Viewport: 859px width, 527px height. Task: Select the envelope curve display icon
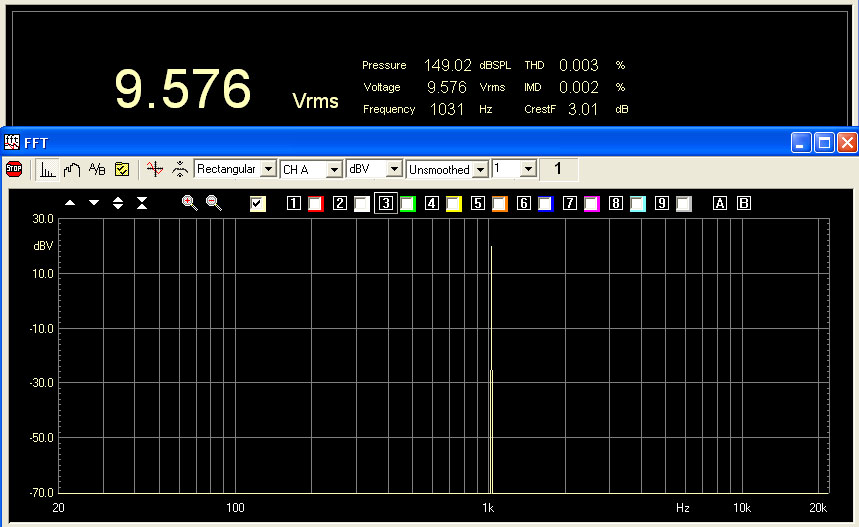(x=72, y=169)
